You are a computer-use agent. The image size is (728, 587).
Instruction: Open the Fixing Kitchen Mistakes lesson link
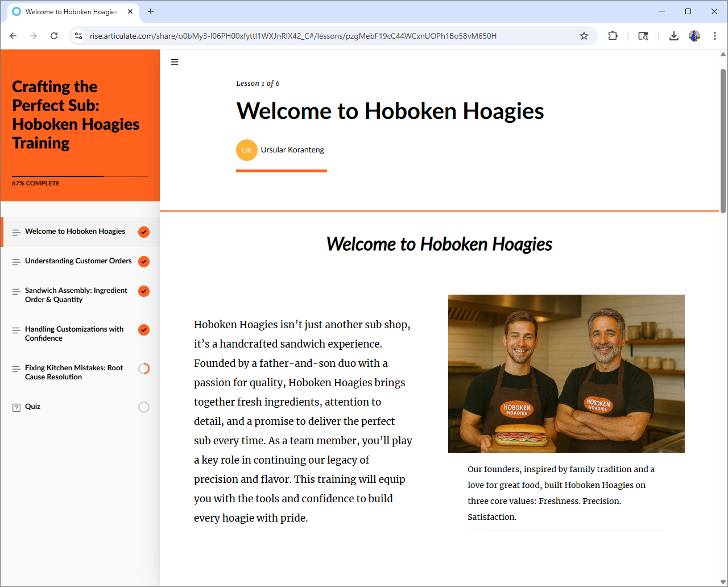pyautogui.click(x=74, y=372)
